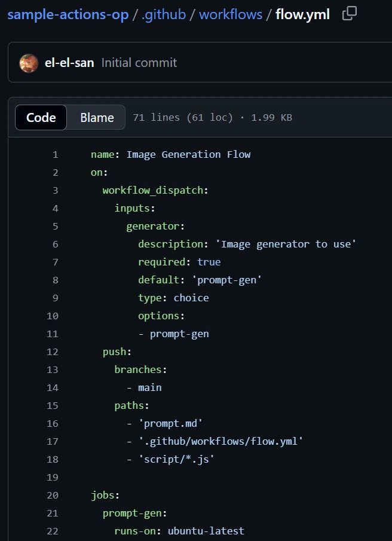This screenshot has height=541, width=392.
Task: Select line number 20
Action: (53, 496)
